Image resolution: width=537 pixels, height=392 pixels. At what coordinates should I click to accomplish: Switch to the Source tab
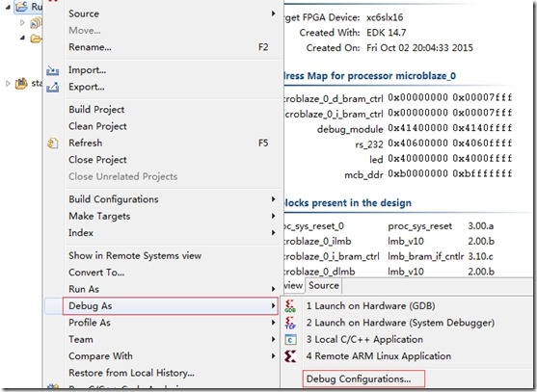click(x=324, y=286)
